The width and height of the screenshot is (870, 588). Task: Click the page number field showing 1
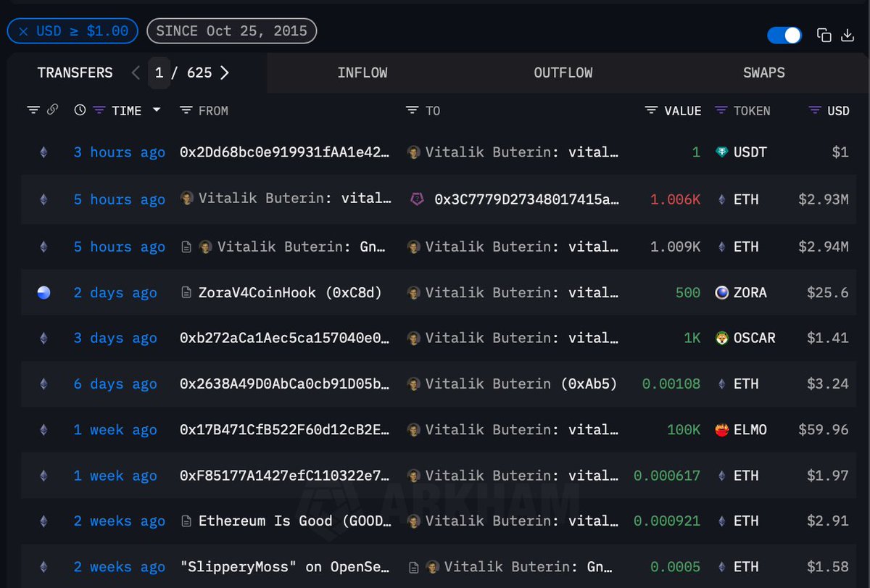[x=159, y=73]
